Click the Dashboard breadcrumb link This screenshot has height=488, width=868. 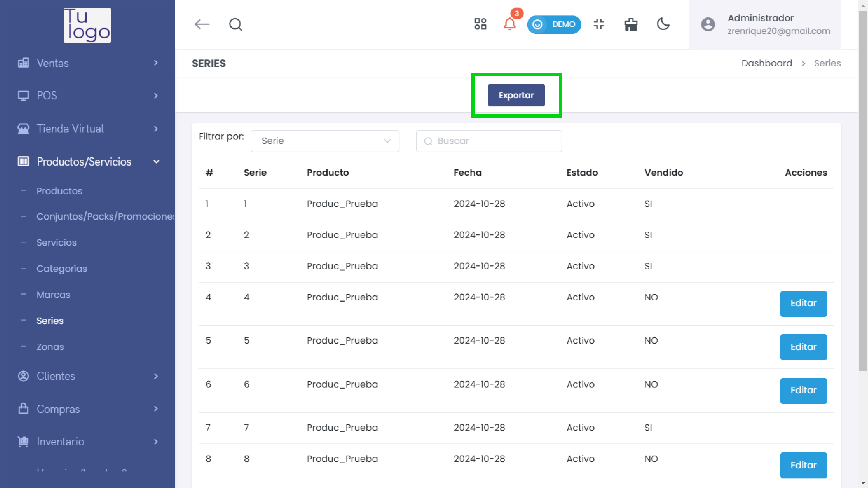pyautogui.click(x=766, y=63)
